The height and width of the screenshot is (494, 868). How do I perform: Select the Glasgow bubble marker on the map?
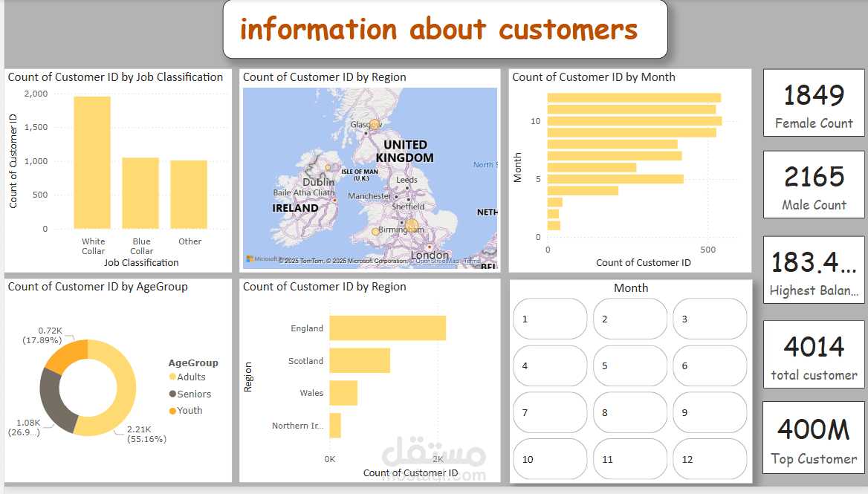tap(375, 126)
